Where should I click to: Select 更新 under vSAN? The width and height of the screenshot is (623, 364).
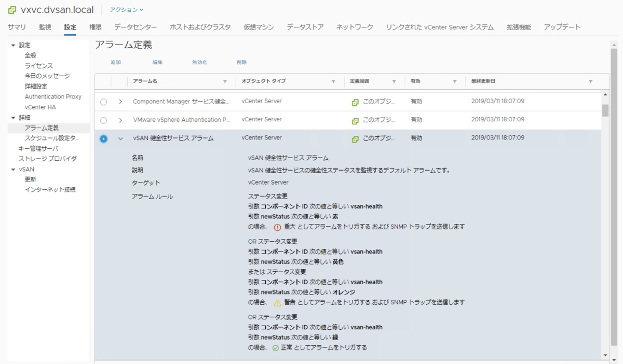click(31, 179)
